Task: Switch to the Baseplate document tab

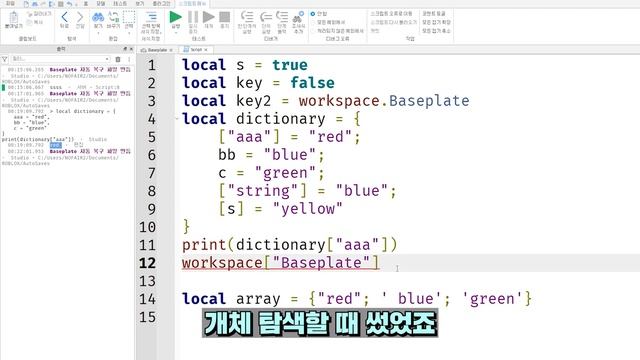Action: coord(157,50)
